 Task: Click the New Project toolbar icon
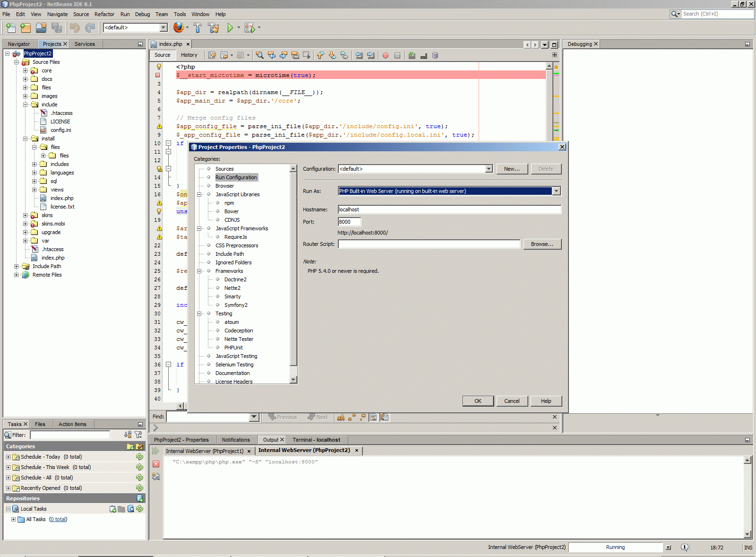(x=26, y=28)
